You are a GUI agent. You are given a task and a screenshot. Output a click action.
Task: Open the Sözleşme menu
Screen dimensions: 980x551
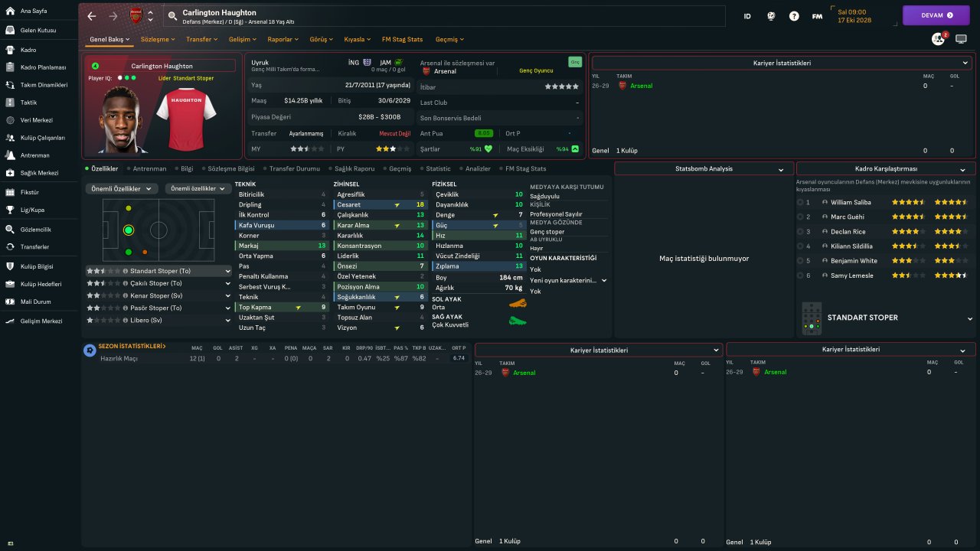tap(158, 39)
